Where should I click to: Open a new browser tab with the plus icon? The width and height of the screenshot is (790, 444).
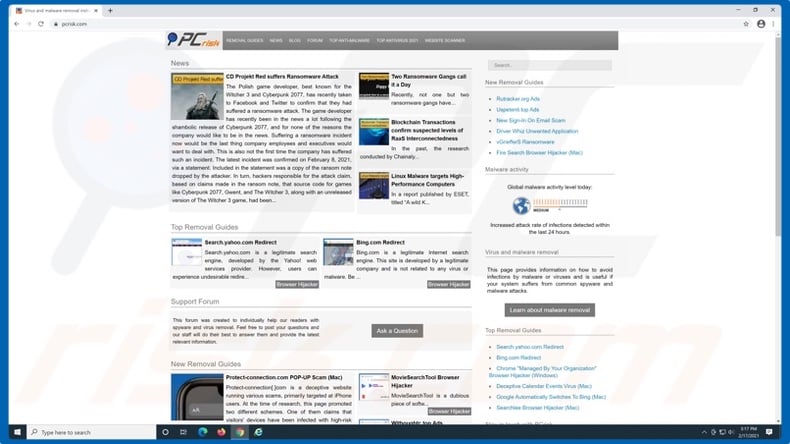[110, 10]
